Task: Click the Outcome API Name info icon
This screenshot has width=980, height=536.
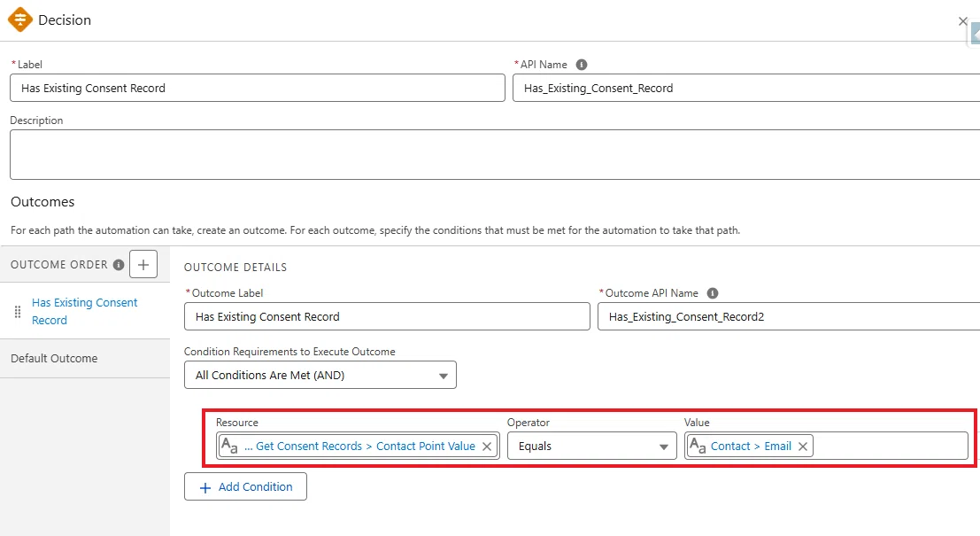Action: coord(713,292)
